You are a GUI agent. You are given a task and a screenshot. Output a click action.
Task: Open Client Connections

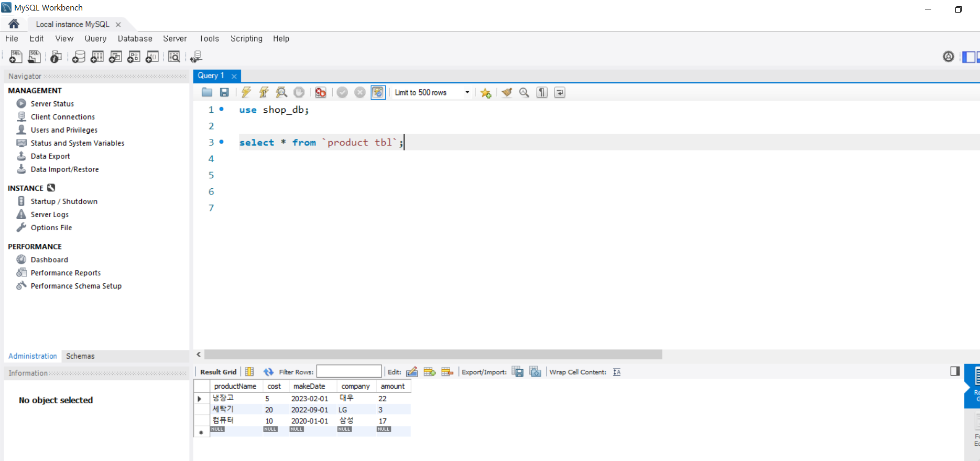62,116
